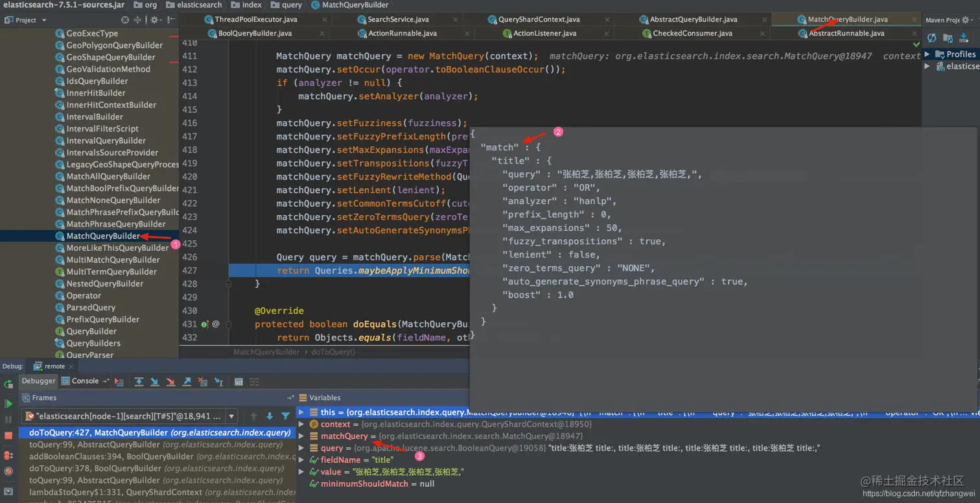Mute all breakpoints

[x=8, y=471]
